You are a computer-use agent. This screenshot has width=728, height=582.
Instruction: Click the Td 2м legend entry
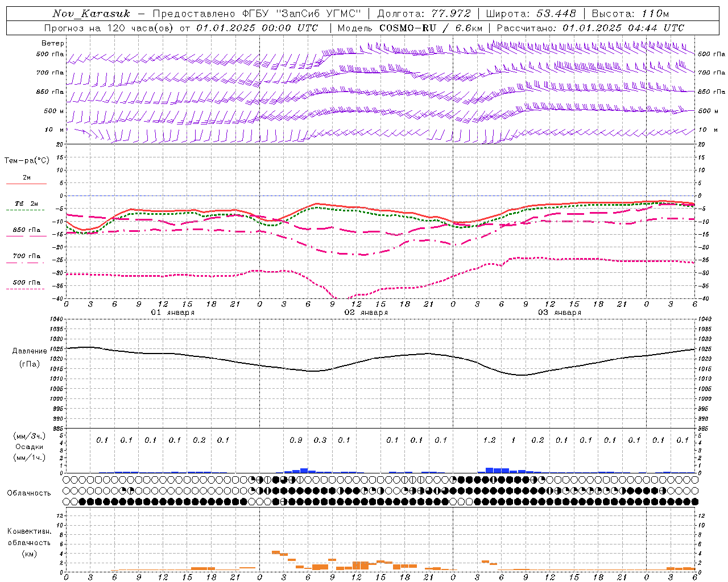tap(26, 203)
